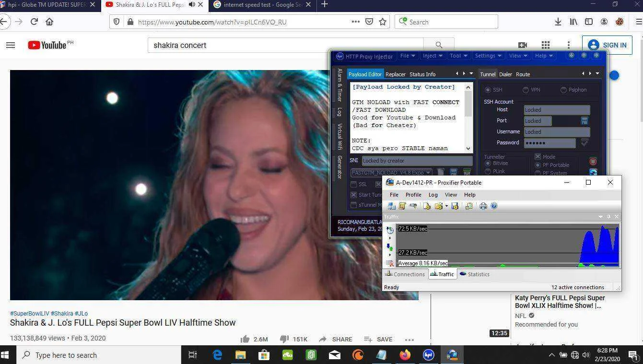Switch to Dialer tab

click(x=505, y=74)
